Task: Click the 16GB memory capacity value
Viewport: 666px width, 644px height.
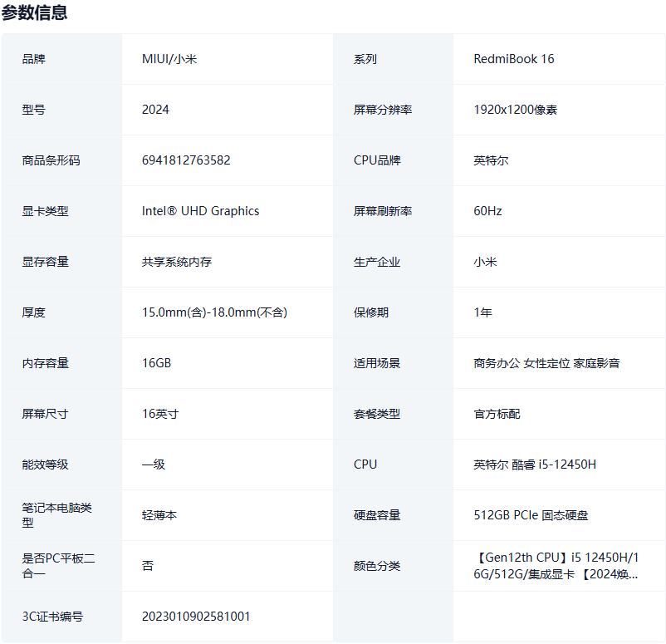Action: tap(156, 363)
